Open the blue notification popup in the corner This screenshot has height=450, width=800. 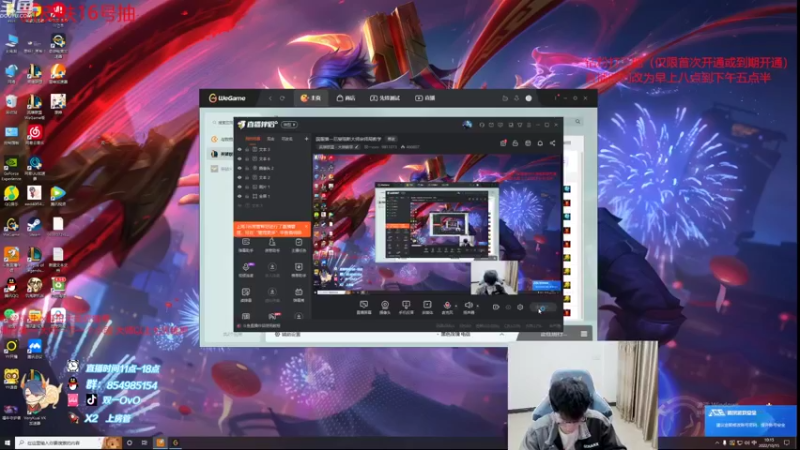coord(750,420)
